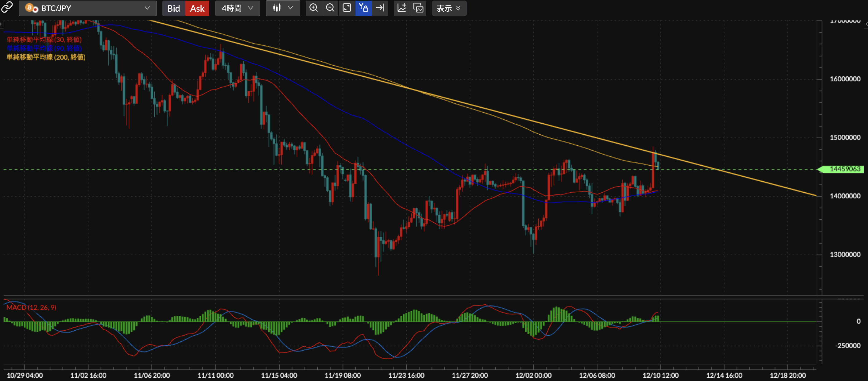Screen dimensions: 868x381
Task: Click the MACD (12, 26, 9) label
Action: coord(31,307)
